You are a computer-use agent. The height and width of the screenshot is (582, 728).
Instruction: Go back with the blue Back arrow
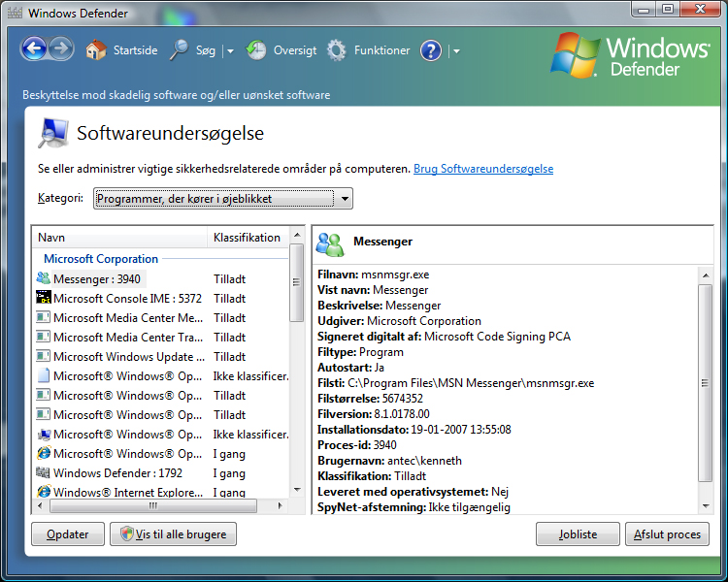[33, 48]
